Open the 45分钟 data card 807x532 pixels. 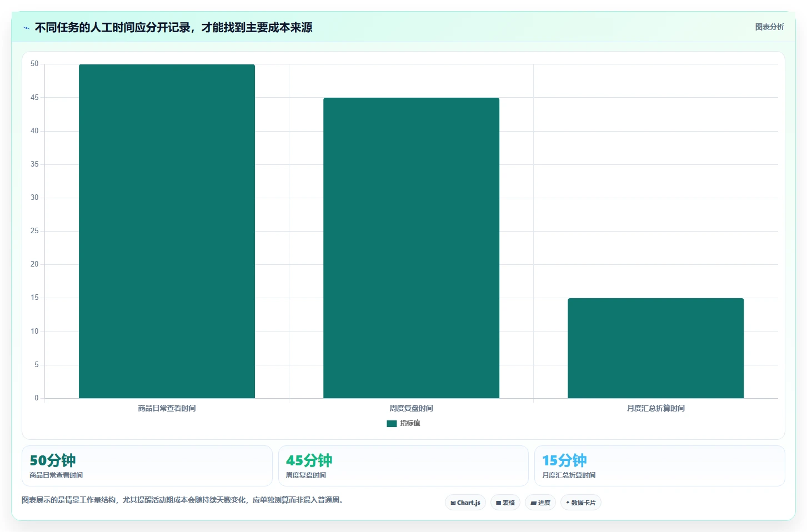[x=403, y=466]
